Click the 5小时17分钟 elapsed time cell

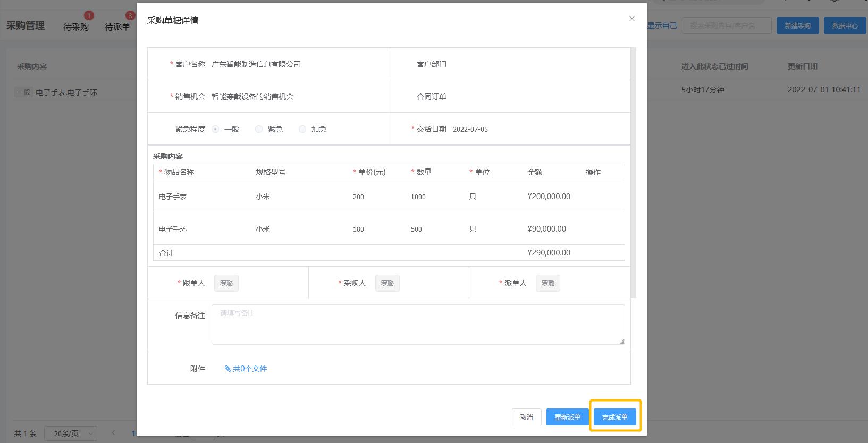click(x=703, y=90)
